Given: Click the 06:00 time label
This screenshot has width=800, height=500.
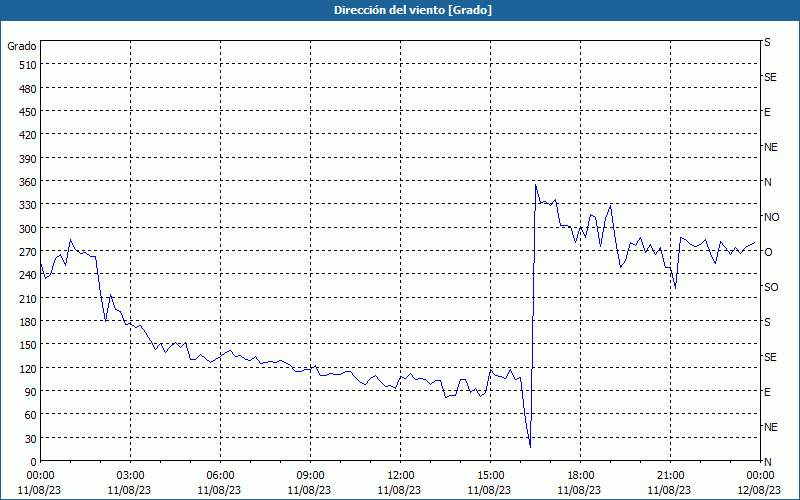Looking at the screenshot, I should coord(220,476).
